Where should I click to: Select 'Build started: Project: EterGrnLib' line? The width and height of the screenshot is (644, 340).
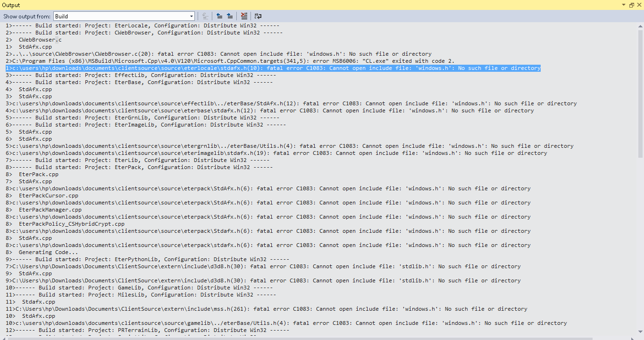(x=142, y=118)
